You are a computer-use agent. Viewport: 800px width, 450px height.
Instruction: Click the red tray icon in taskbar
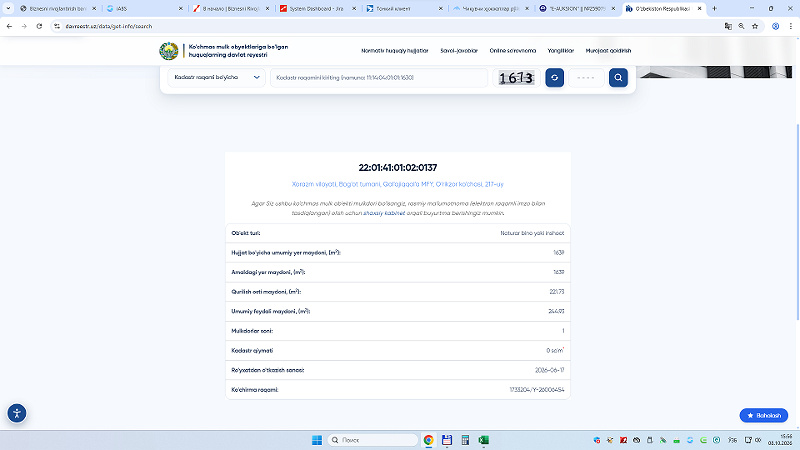click(x=623, y=440)
